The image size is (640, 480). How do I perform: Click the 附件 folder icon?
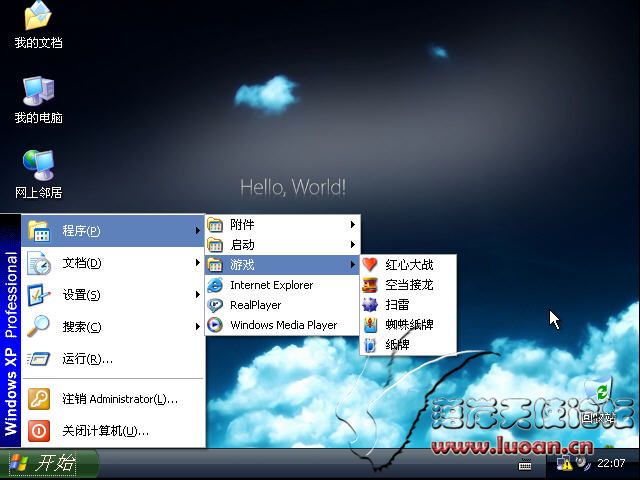point(215,224)
